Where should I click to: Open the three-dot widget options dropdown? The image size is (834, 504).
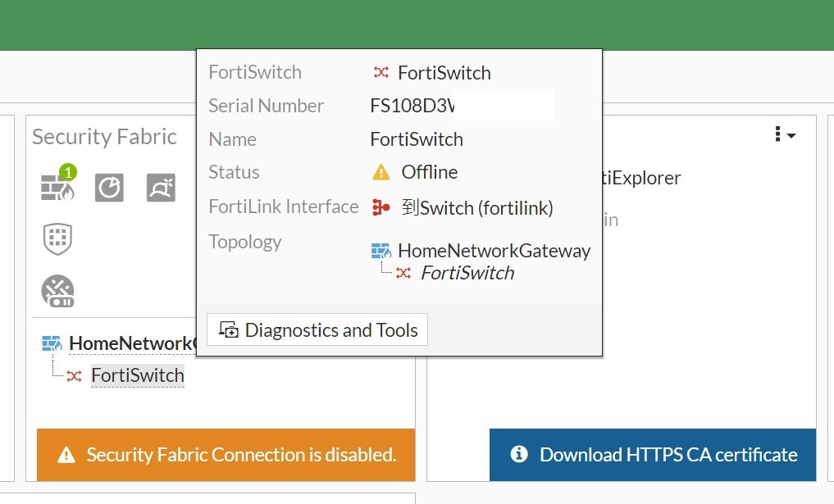[784, 135]
